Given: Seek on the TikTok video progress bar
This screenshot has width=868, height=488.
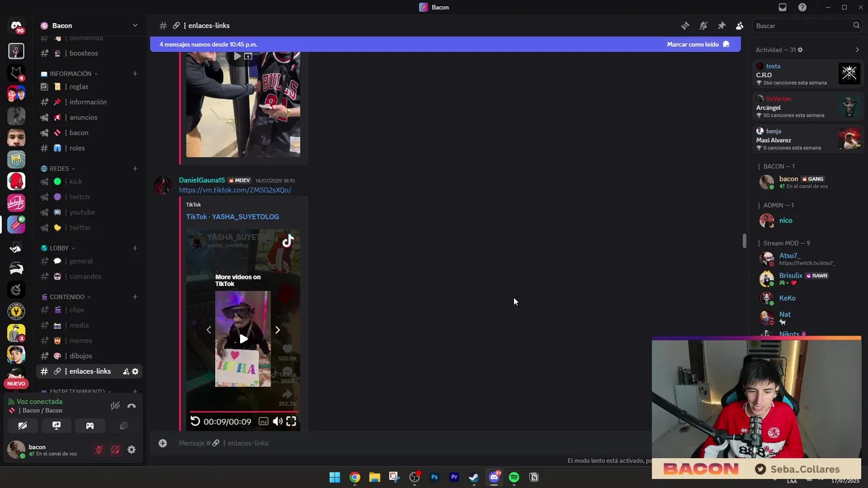Looking at the screenshot, I should (x=243, y=412).
